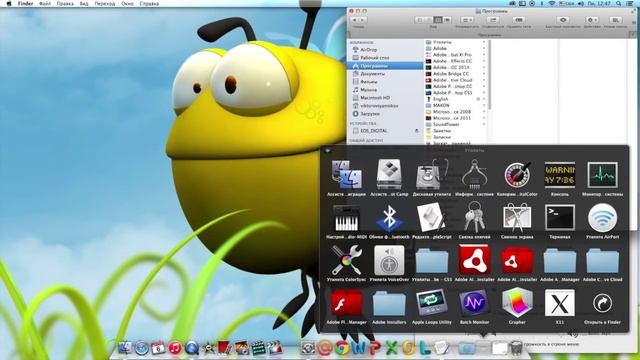
Task: Open Batch Monitor from the stack
Action: tap(474, 303)
